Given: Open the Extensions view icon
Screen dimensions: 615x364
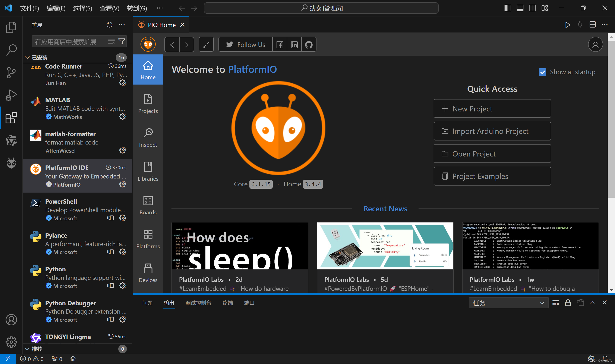Looking at the screenshot, I should point(11,118).
